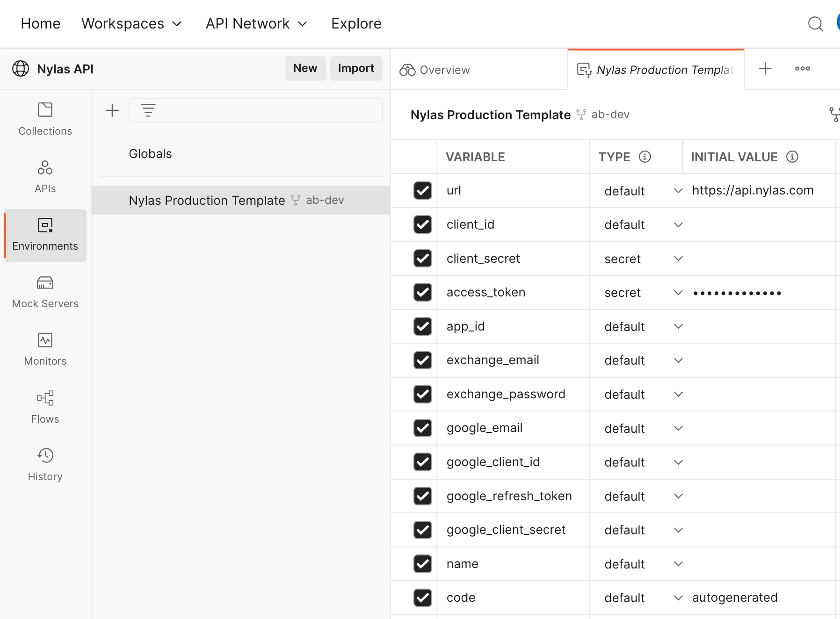This screenshot has width=840, height=619.
Task: Select the APIs sidebar icon
Action: (x=44, y=176)
